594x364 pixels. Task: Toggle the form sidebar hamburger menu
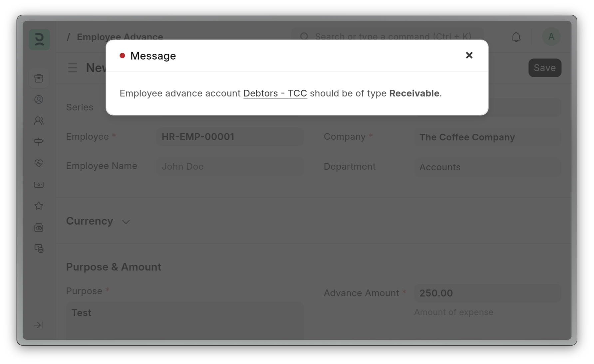click(x=73, y=68)
